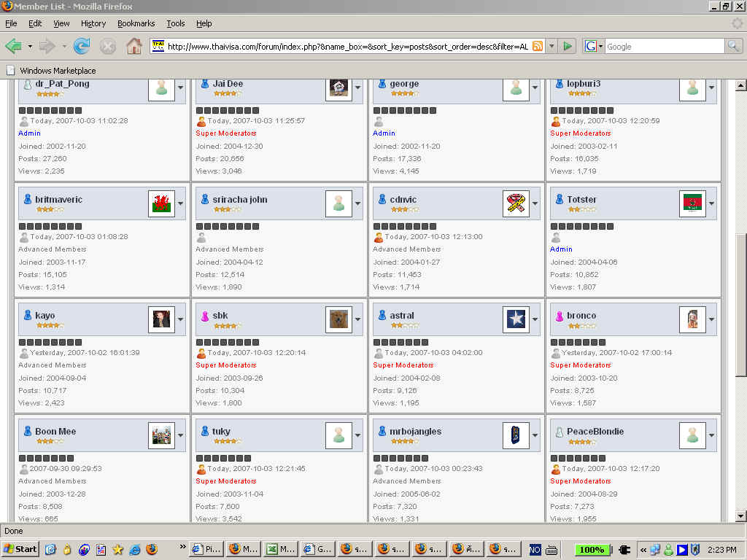Click the Windows Start button
The height and width of the screenshot is (560, 747).
(20, 549)
